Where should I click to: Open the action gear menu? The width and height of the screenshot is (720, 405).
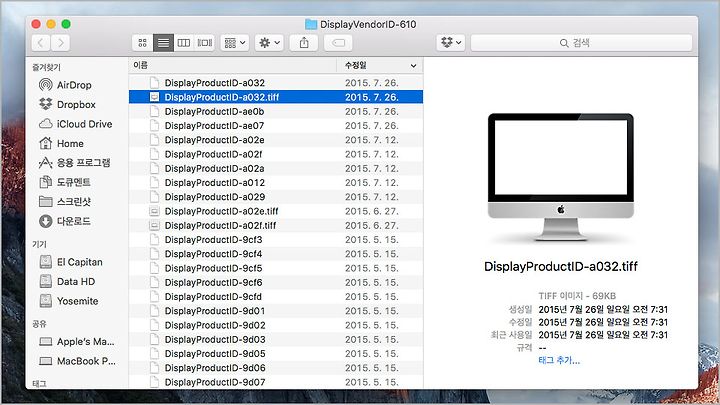pyautogui.click(x=269, y=43)
